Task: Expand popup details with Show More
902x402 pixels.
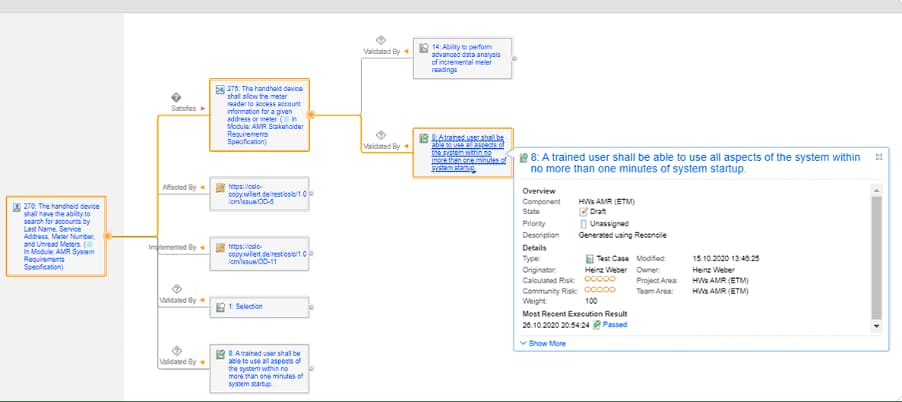Action: (x=542, y=343)
